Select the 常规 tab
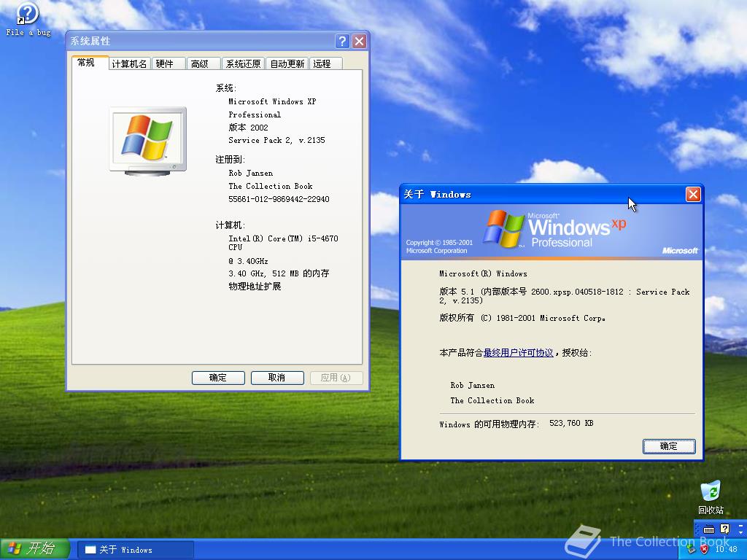Image resolution: width=747 pixels, height=560 pixels. [90, 63]
